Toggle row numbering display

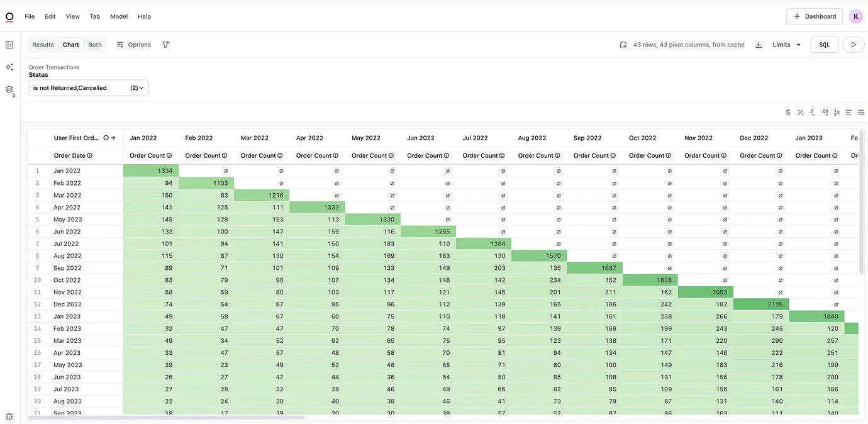click(836, 111)
